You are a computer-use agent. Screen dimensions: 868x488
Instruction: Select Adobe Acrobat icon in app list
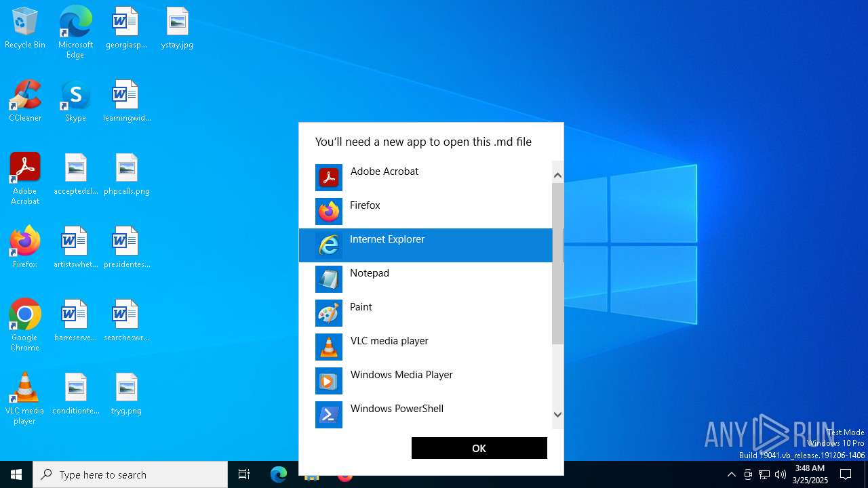coord(329,178)
